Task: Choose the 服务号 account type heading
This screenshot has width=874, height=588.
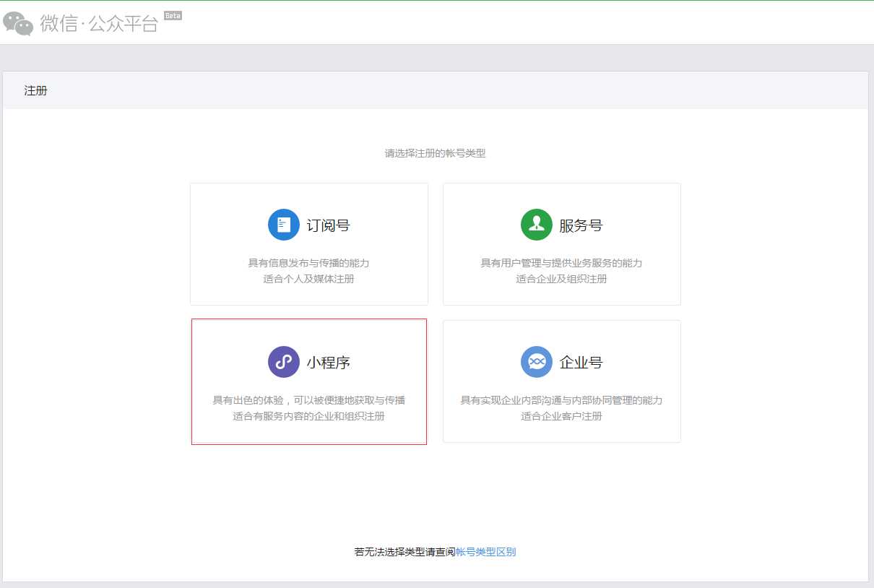Action: click(581, 225)
